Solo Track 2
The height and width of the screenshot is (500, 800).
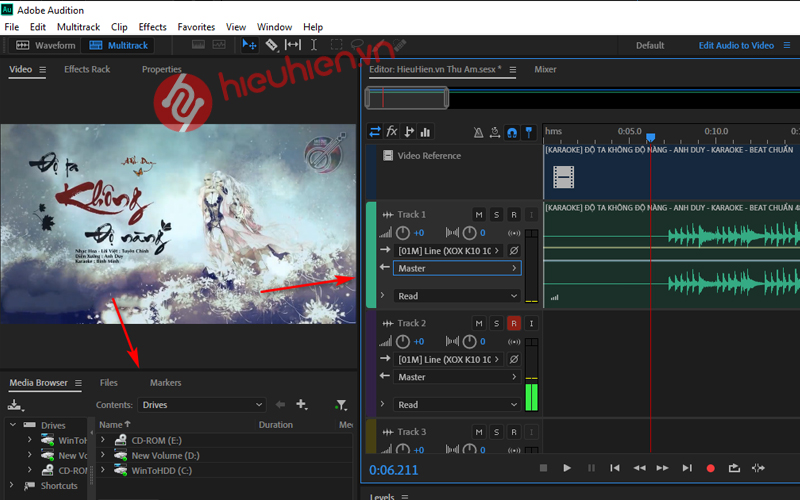(496, 323)
